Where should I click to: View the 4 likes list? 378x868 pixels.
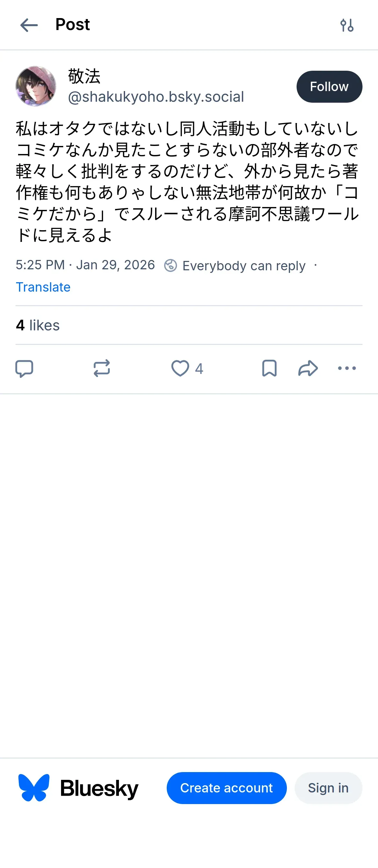pos(38,325)
